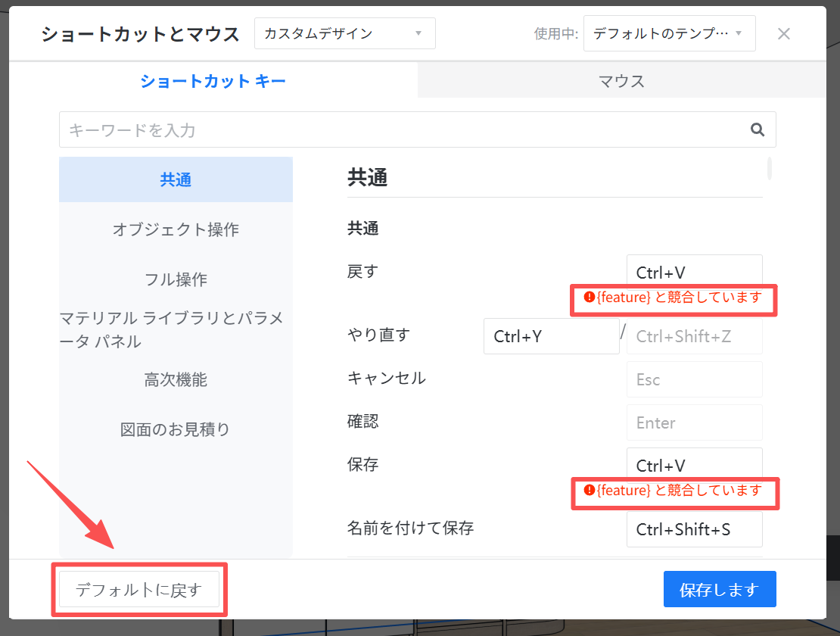
Task: Click the 名前を付けて保存 label
Action: 410,528
